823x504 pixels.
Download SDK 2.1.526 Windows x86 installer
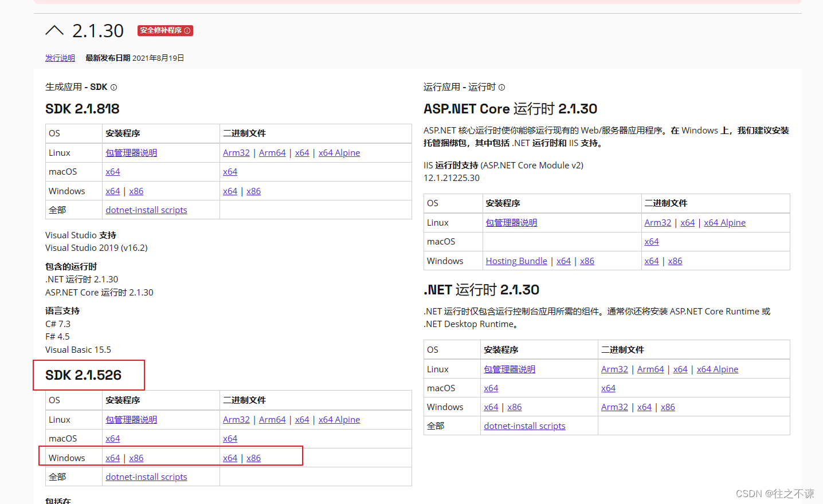coord(136,458)
